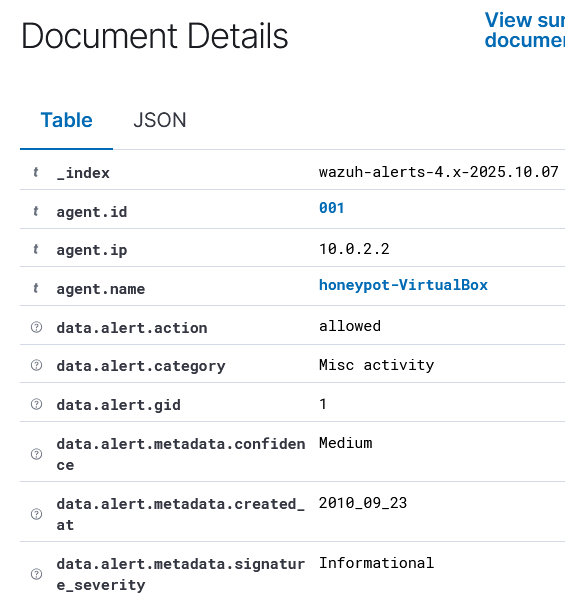Image resolution: width=565 pixels, height=599 pixels.
Task: Click the question mark icon beside data.alert.gid
Action: coord(36,404)
